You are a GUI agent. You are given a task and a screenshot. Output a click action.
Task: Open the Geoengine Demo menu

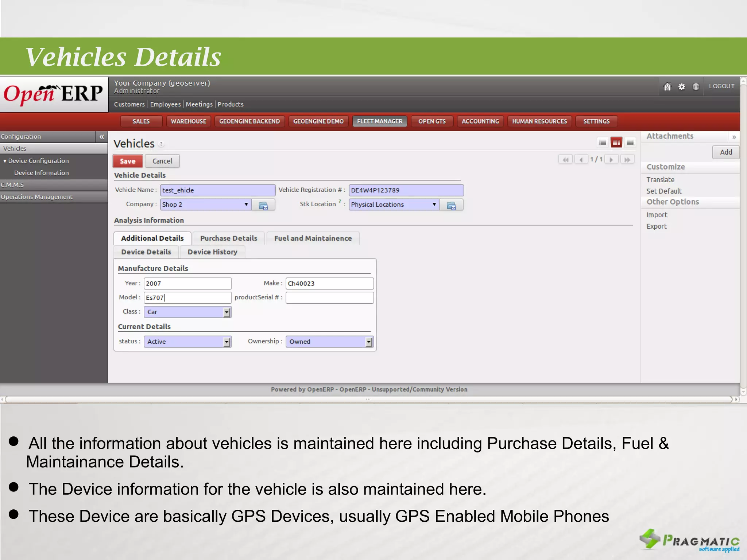point(318,121)
